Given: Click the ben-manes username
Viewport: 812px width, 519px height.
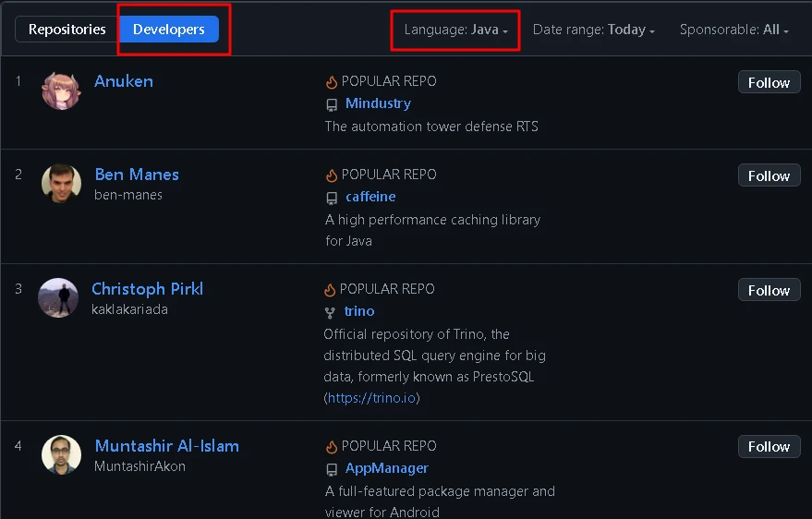Looking at the screenshot, I should [x=128, y=195].
